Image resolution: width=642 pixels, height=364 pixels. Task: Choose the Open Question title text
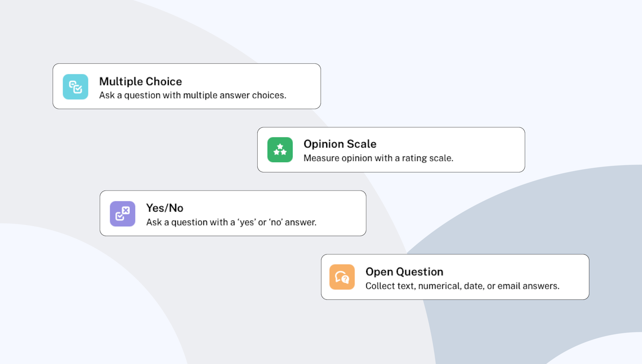(x=404, y=271)
